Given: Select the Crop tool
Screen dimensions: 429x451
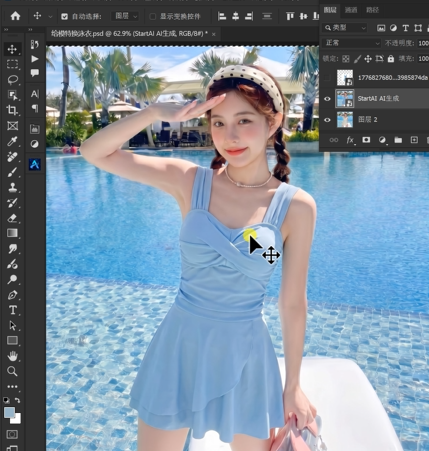Looking at the screenshot, I should [x=12, y=110].
